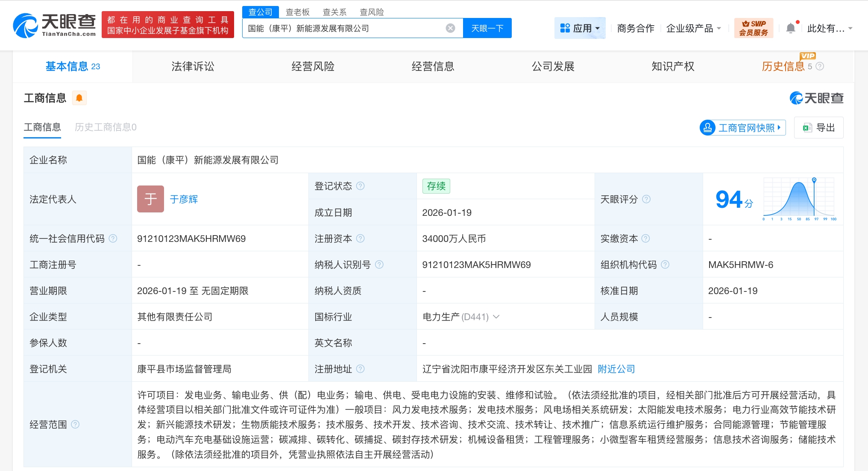Expand the D441 industry classification

[496, 317]
